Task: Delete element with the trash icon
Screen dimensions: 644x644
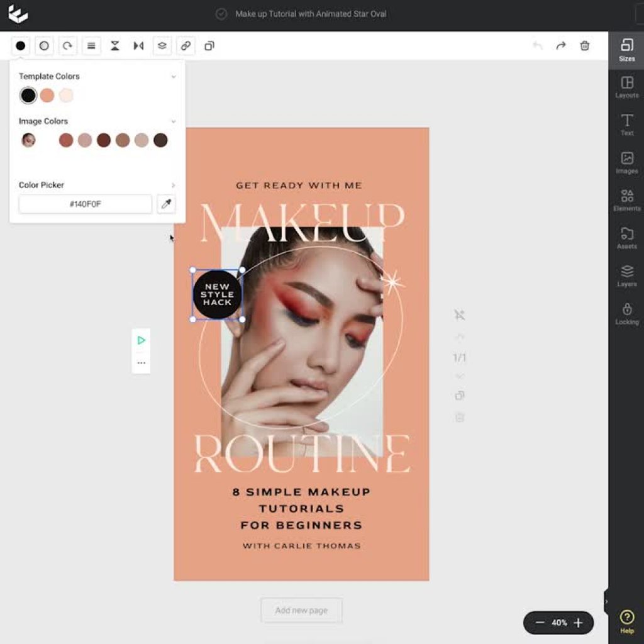Action: pos(585,46)
